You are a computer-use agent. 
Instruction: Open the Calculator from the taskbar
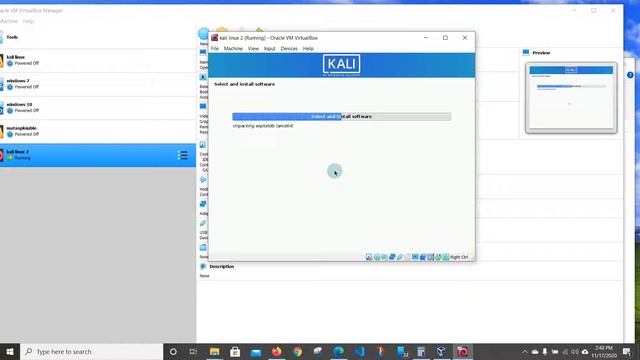point(421,351)
